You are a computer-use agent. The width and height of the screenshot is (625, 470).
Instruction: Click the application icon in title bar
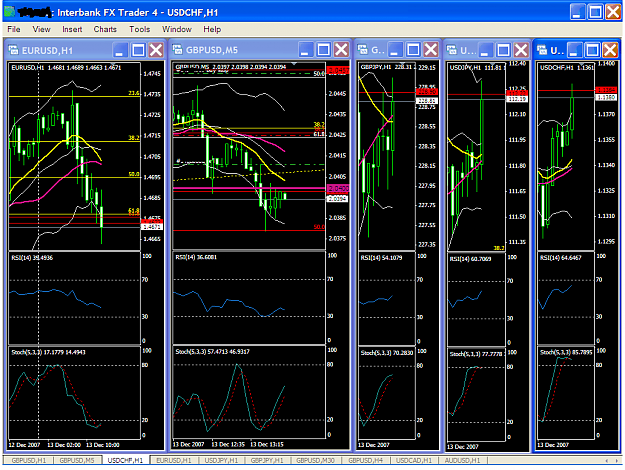(x=10, y=12)
